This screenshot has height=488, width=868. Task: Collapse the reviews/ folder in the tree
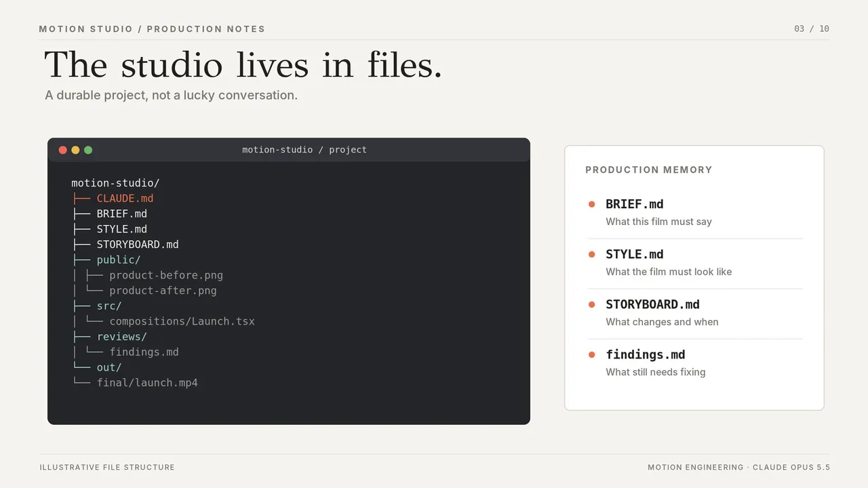[x=121, y=337]
